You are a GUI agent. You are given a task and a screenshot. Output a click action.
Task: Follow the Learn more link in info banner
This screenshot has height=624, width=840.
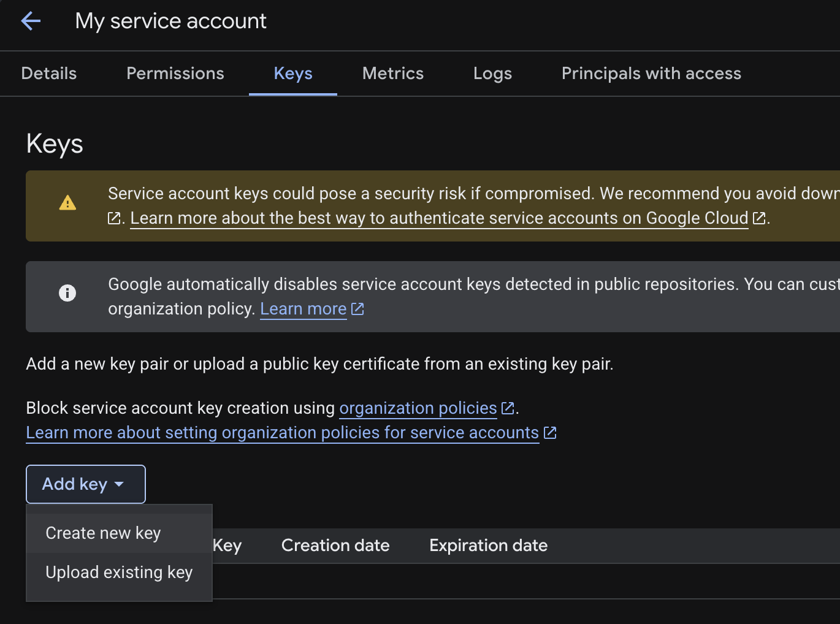304,309
